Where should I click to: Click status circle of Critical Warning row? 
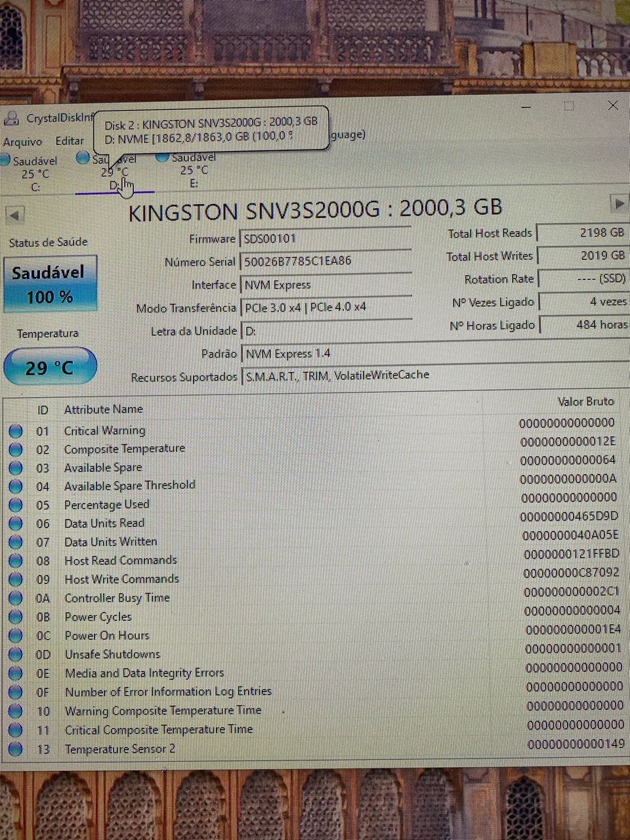[16, 431]
